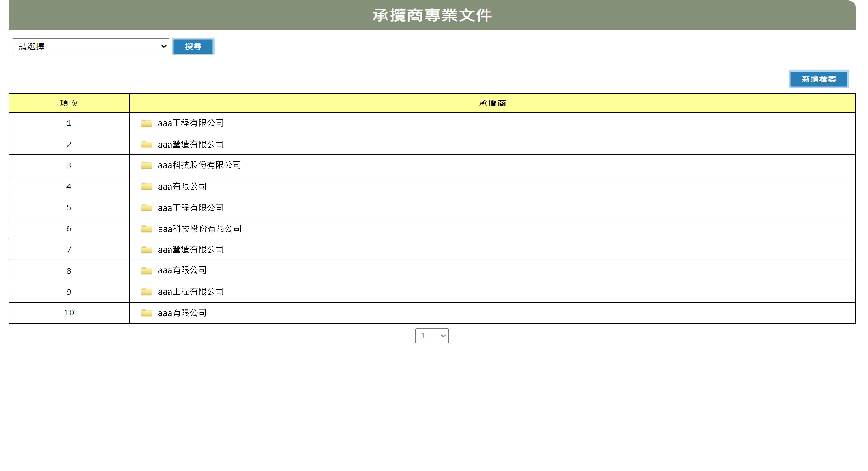
Task: Click the 搜尋 search button
Action: click(x=193, y=46)
